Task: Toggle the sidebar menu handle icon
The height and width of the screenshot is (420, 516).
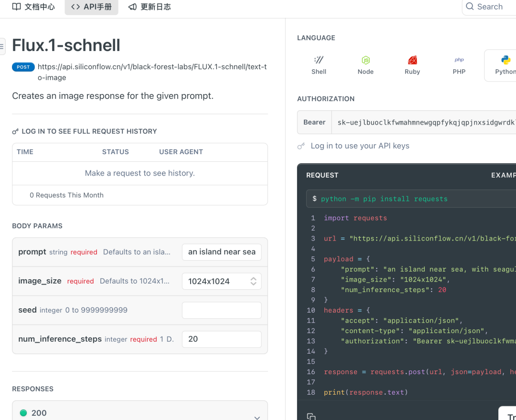Action: (x=2, y=46)
